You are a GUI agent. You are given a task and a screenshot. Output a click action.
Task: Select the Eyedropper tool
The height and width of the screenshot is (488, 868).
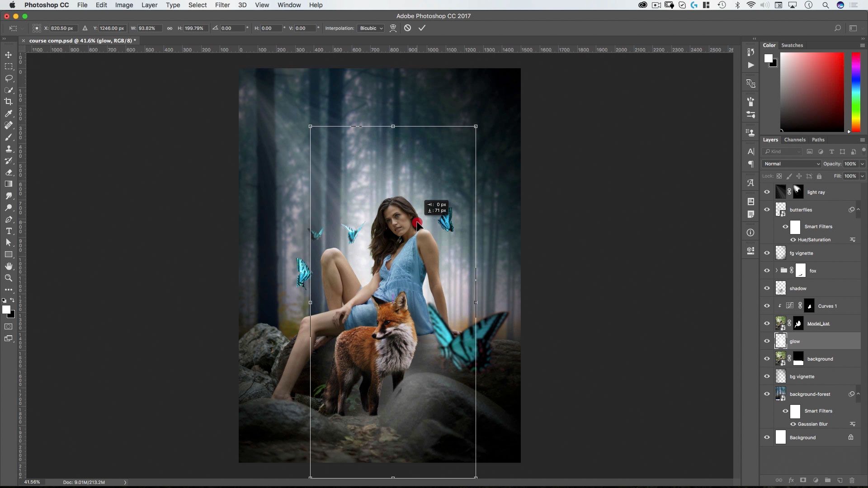9,113
